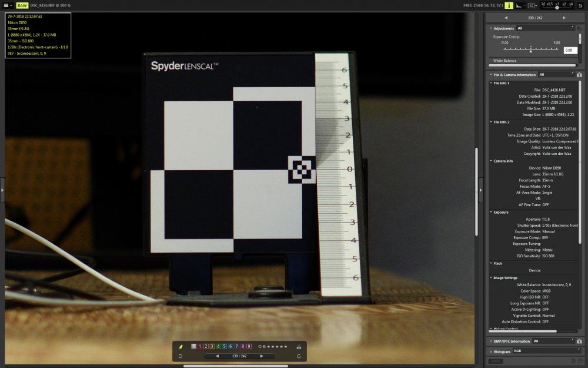Viewport: 588px width, 368px height.
Task: Click the zoom slider handle at x1
Action: tap(557, 8)
